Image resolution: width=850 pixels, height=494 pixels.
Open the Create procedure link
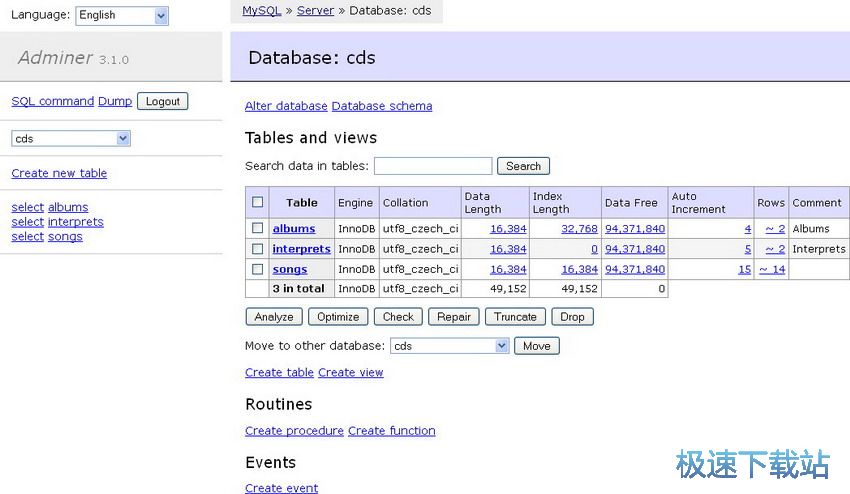click(294, 431)
